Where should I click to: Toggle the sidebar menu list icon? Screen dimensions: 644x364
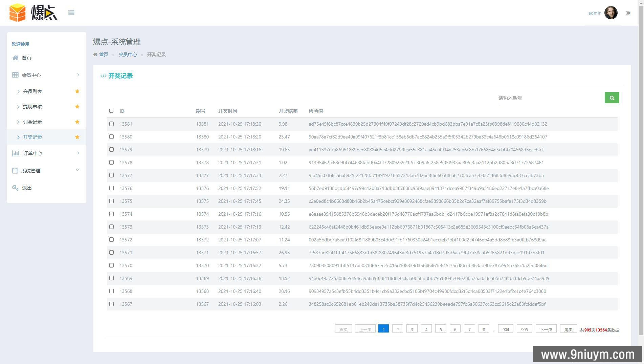point(71,13)
